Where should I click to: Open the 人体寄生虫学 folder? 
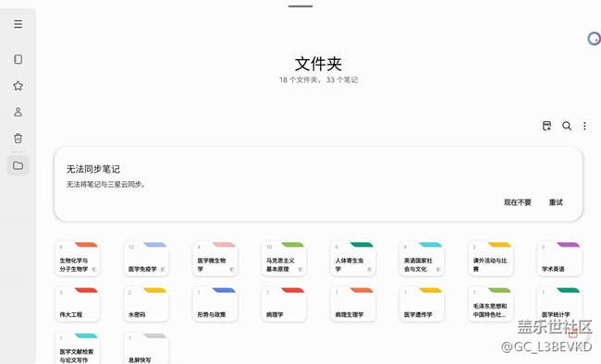pyautogui.click(x=353, y=259)
